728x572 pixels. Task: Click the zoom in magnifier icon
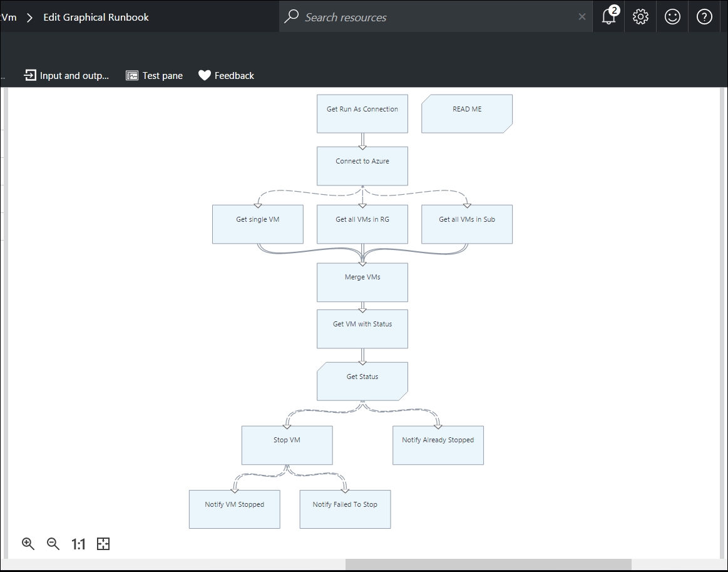click(28, 544)
